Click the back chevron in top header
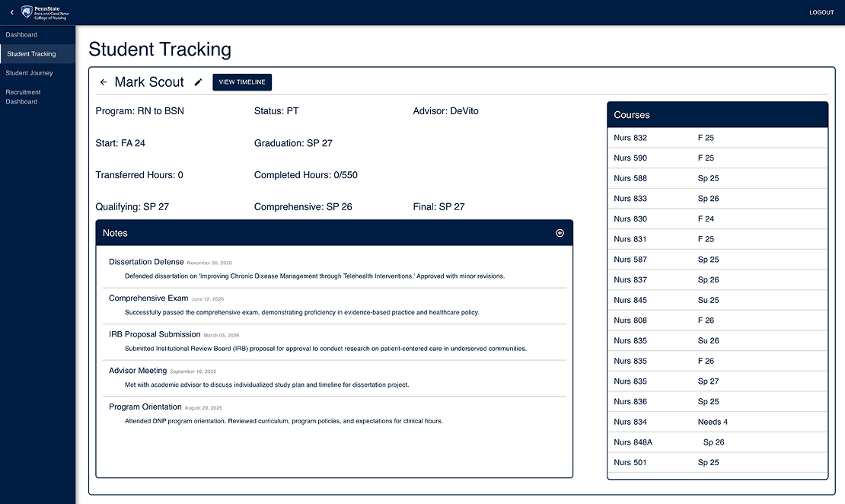 [11, 12]
